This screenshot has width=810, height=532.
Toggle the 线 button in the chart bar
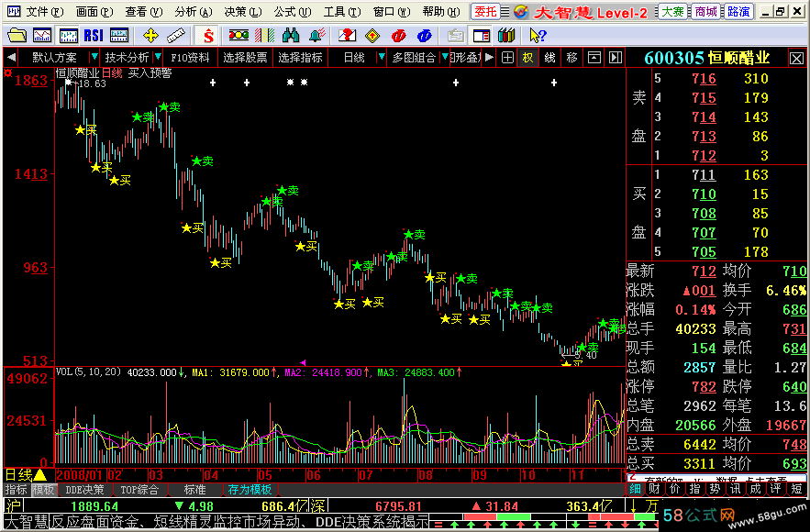click(549, 57)
